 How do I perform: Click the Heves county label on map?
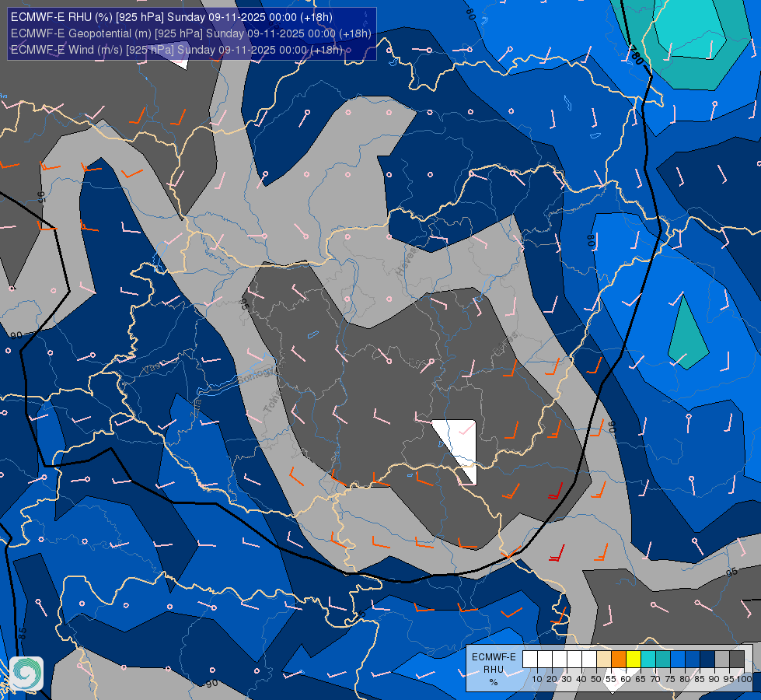tap(407, 261)
